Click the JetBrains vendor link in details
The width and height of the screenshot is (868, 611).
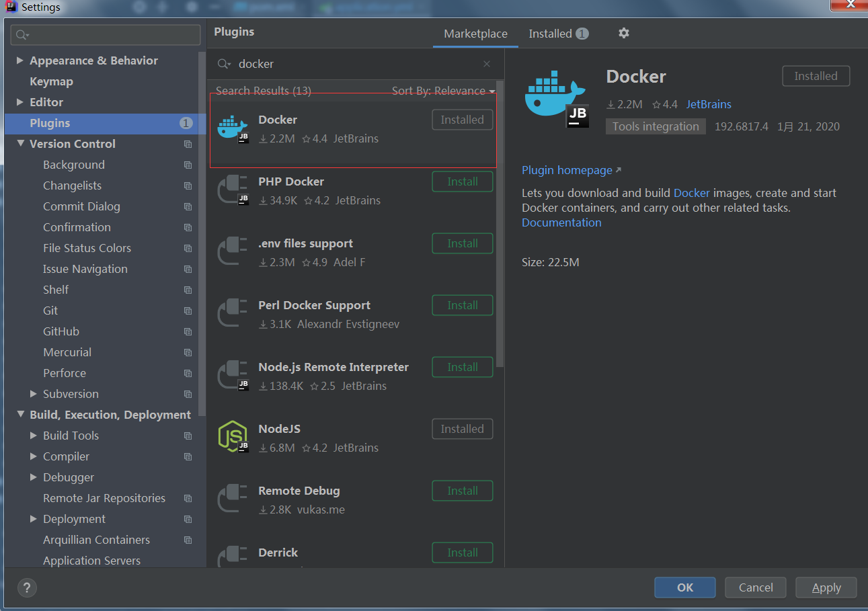(709, 104)
